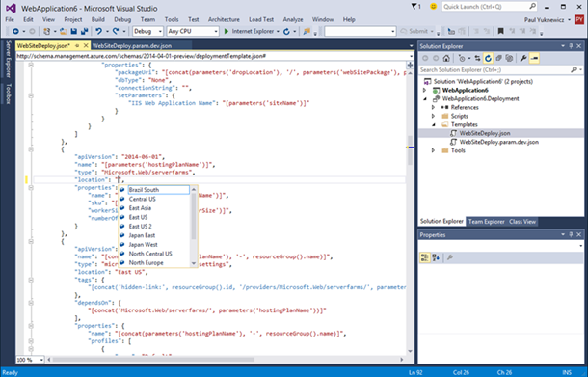Expand WebApplication6 project node
The width and height of the screenshot is (588, 377).
coord(425,90)
